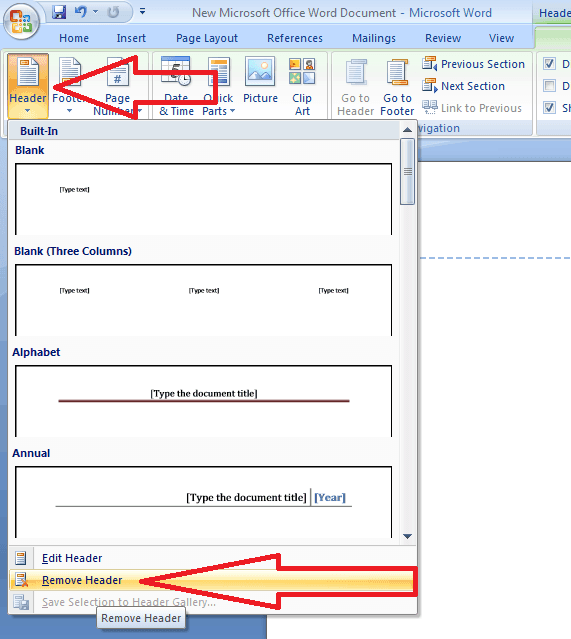Enable the unchecked options checkbox
571x639 pixels.
(549, 86)
